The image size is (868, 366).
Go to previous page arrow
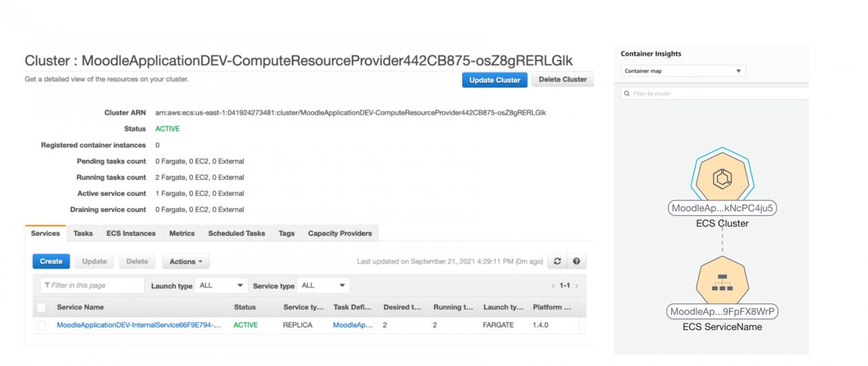pyautogui.click(x=552, y=285)
